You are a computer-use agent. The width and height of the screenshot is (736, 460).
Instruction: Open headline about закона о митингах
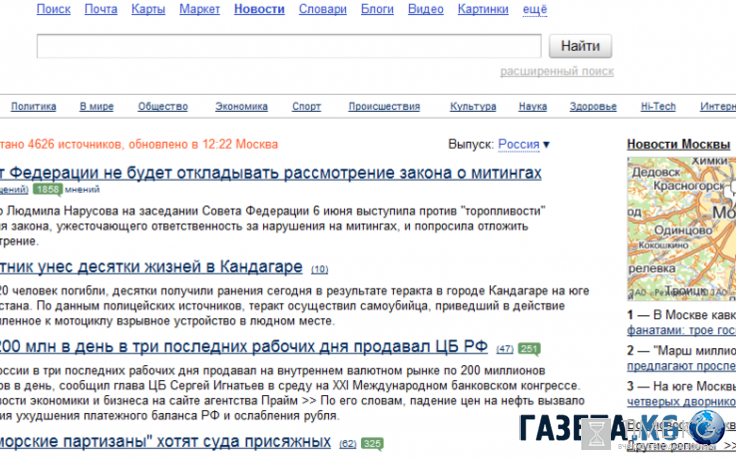(271, 173)
